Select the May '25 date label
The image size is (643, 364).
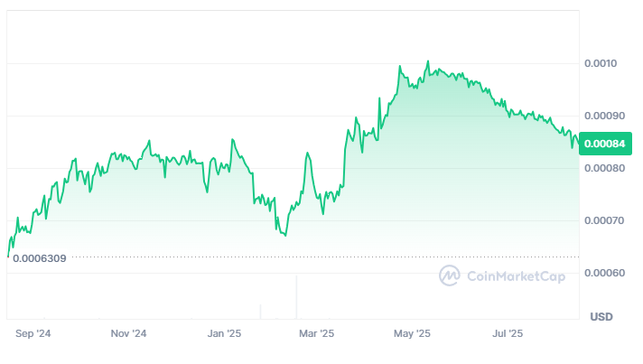(x=412, y=333)
